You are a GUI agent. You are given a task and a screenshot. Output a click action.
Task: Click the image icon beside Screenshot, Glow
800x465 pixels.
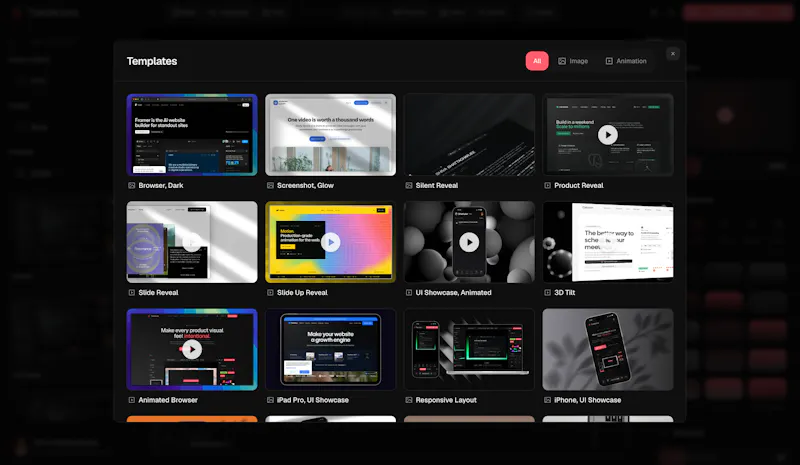click(270, 185)
